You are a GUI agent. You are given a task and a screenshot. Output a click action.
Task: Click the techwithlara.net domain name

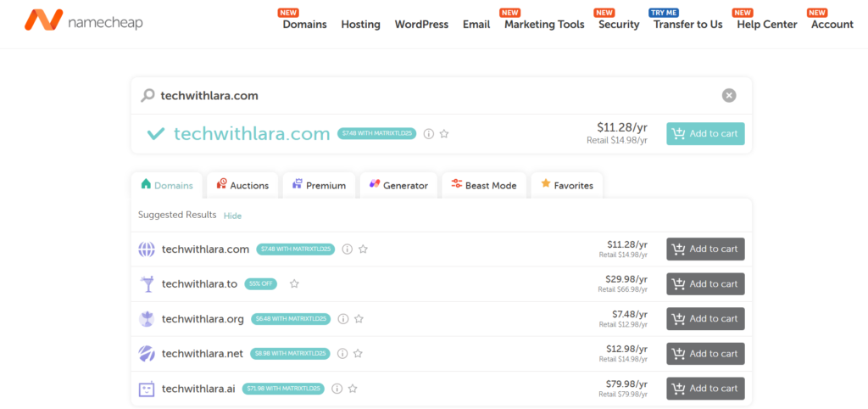coord(202,354)
